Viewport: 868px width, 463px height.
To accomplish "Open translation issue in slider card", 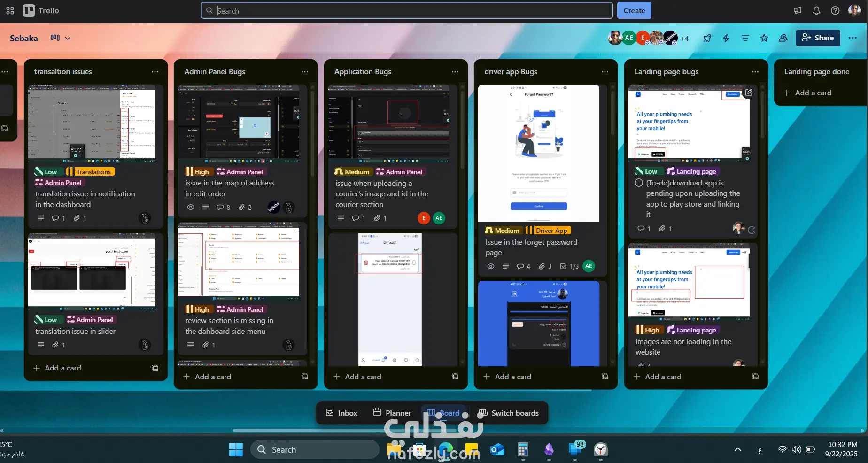I will coord(95,294).
